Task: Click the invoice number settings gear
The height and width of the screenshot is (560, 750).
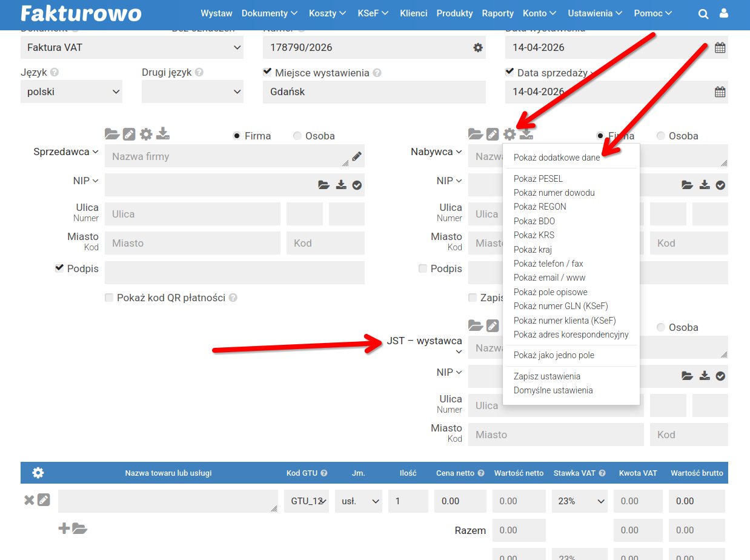Action: click(478, 47)
